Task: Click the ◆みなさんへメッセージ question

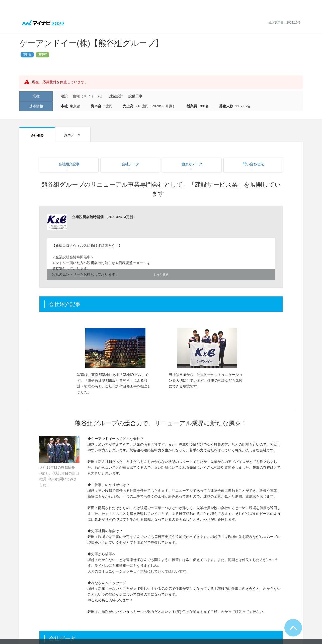Action: tap(107, 583)
